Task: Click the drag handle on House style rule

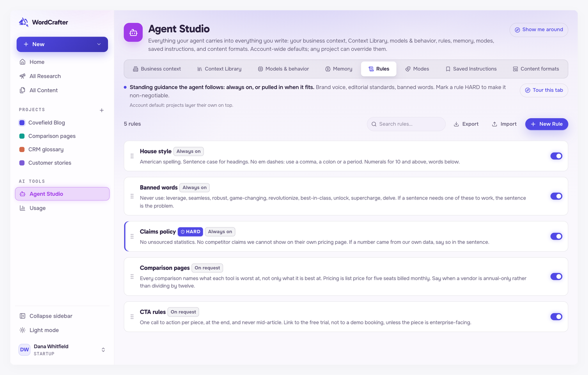Action: (x=132, y=156)
